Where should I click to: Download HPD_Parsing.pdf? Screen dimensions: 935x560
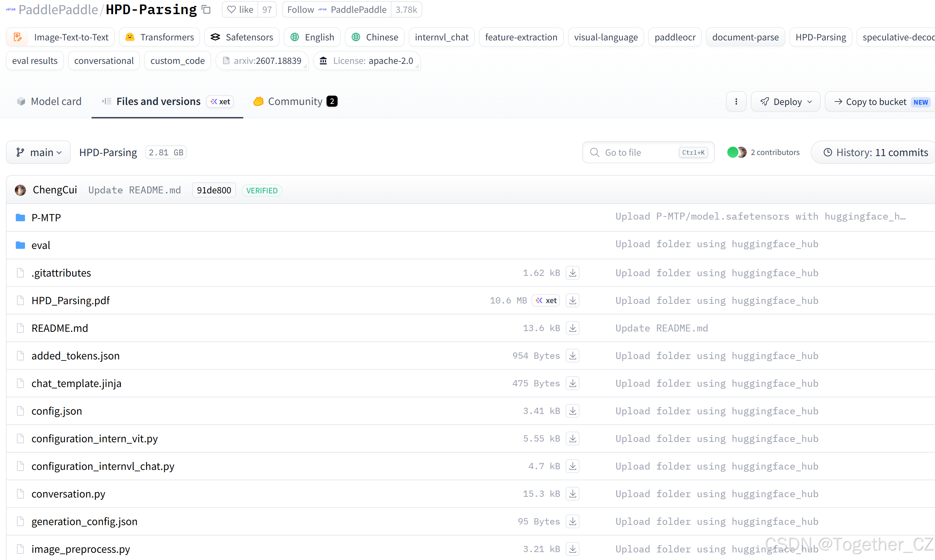pos(573,300)
